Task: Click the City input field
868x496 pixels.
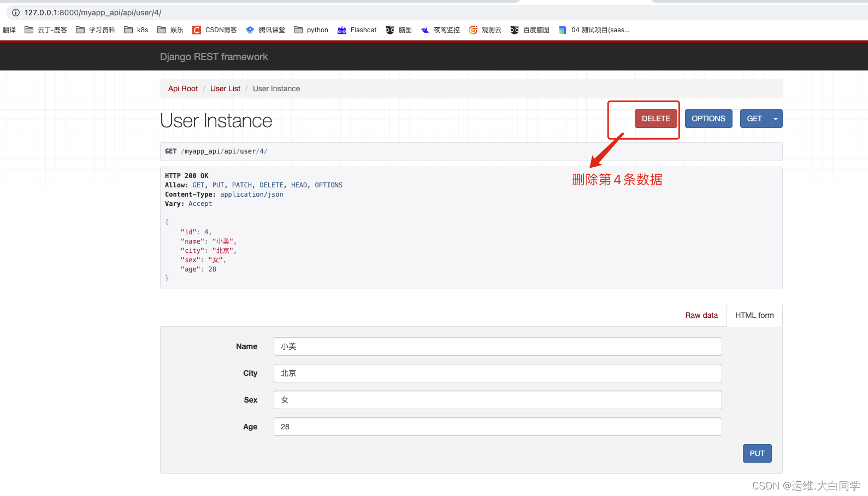Action: tap(498, 373)
